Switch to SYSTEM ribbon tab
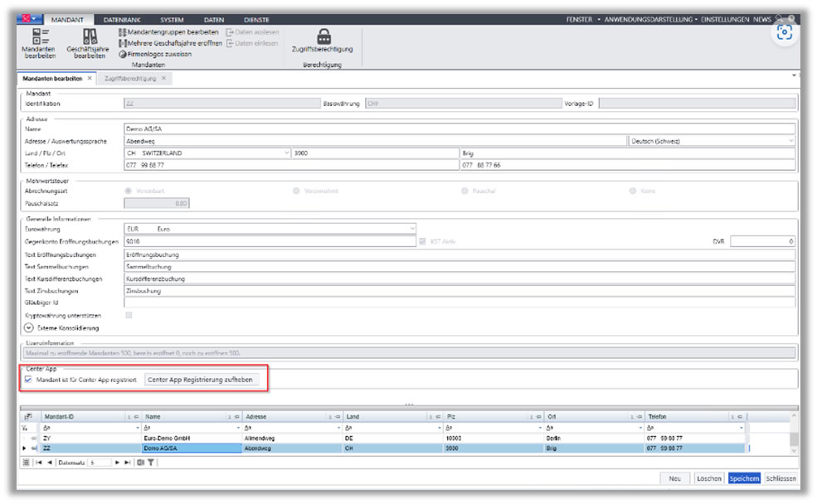817x504 pixels. point(172,20)
